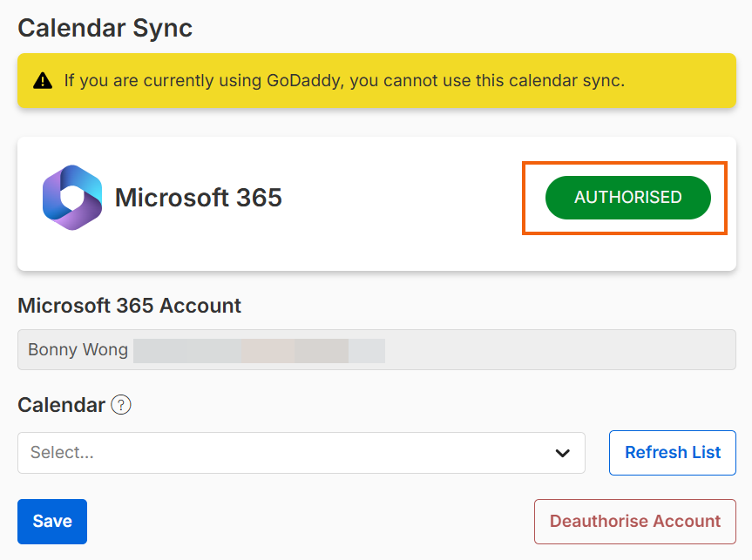Click the Refresh List button
The width and height of the screenshot is (752, 560).
(x=673, y=453)
